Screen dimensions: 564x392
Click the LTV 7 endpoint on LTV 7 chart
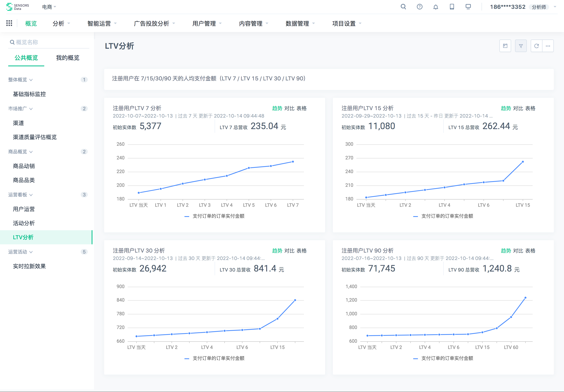tap(293, 162)
